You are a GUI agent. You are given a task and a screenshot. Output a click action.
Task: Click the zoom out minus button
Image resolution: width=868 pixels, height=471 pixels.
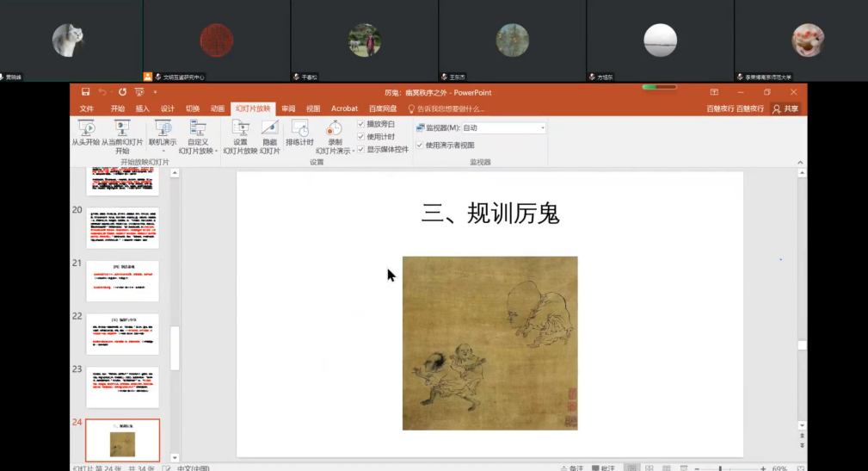[x=697, y=468]
